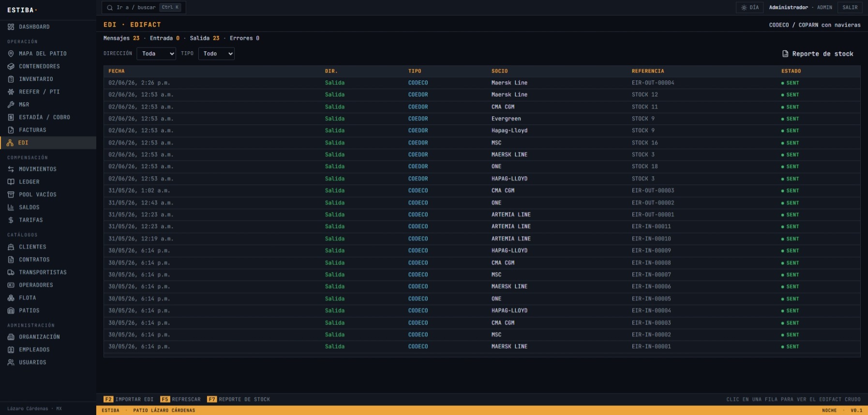Image resolution: width=868 pixels, height=415 pixels.
Task: Click the Empleados icon
Action: click(11, 350)
